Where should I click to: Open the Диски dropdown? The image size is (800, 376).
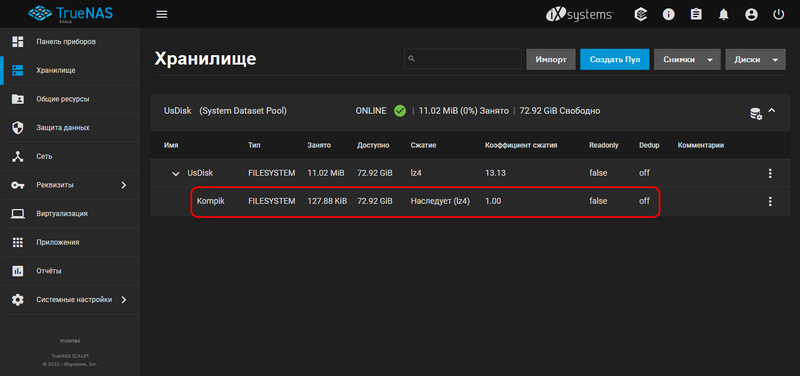pyautogui.click(x=755, y=59)
